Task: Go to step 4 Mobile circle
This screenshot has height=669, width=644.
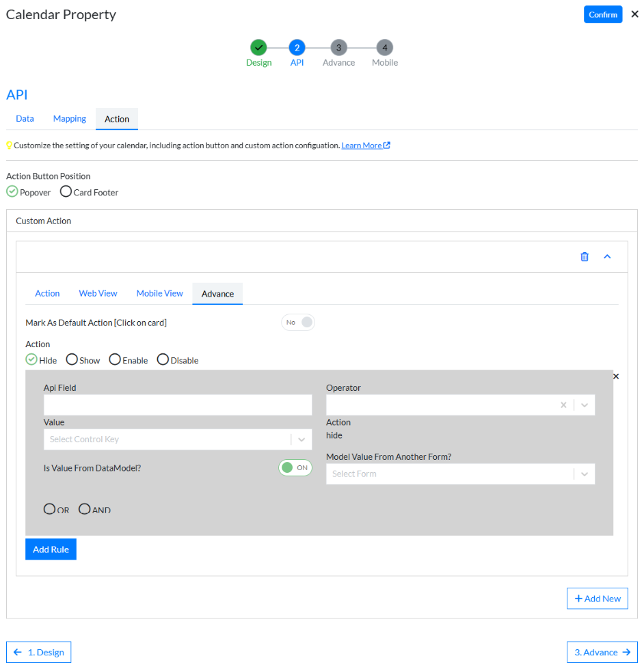Action: pos(384,48)
